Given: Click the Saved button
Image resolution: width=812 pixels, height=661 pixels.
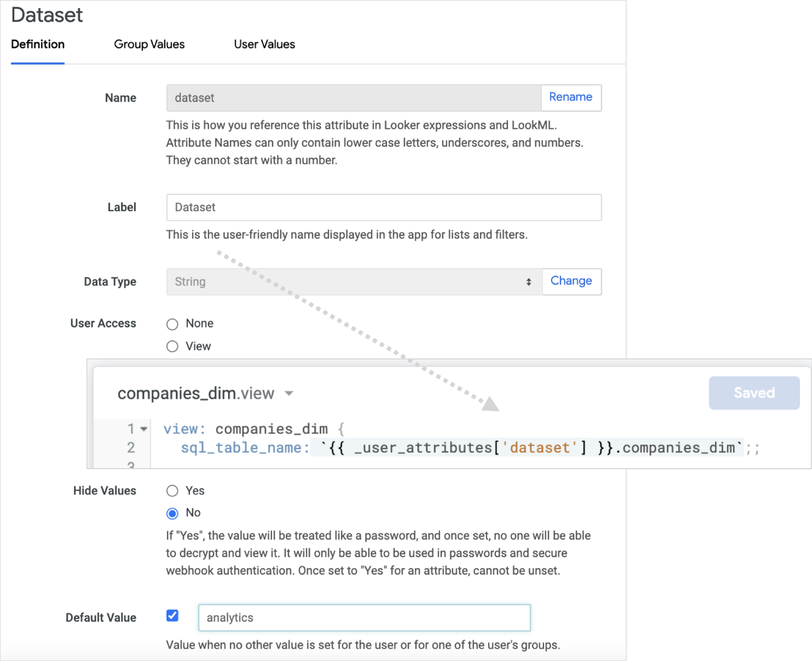Looking at the screenshot, I should pyautogui.click(x=754, y=393).
